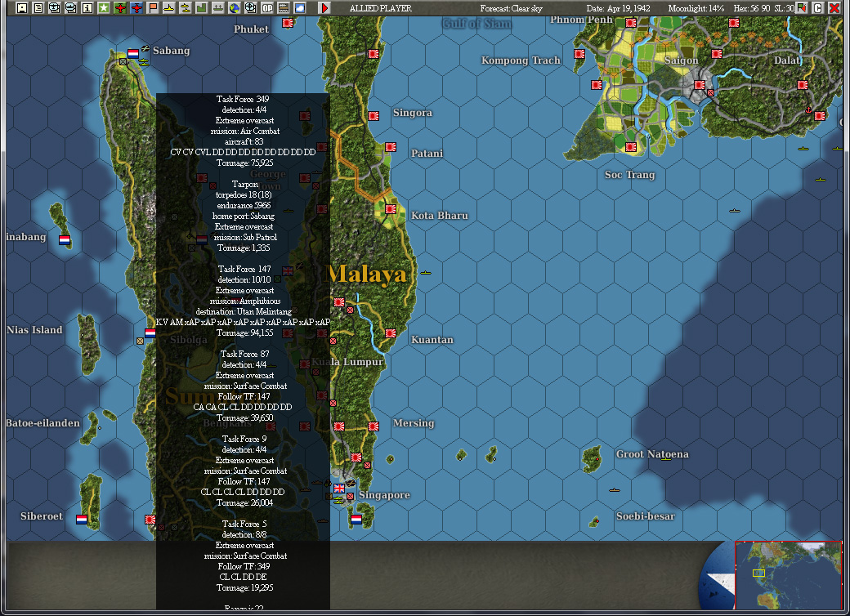Open the reports document icon
Viewport: 850px width, 616px height.
coord(38,10)
